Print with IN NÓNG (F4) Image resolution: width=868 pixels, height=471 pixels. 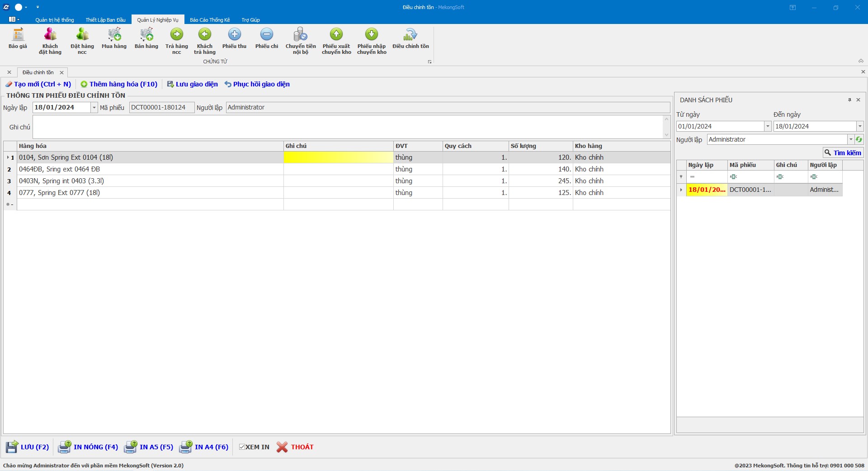click(x=88, y=447)
